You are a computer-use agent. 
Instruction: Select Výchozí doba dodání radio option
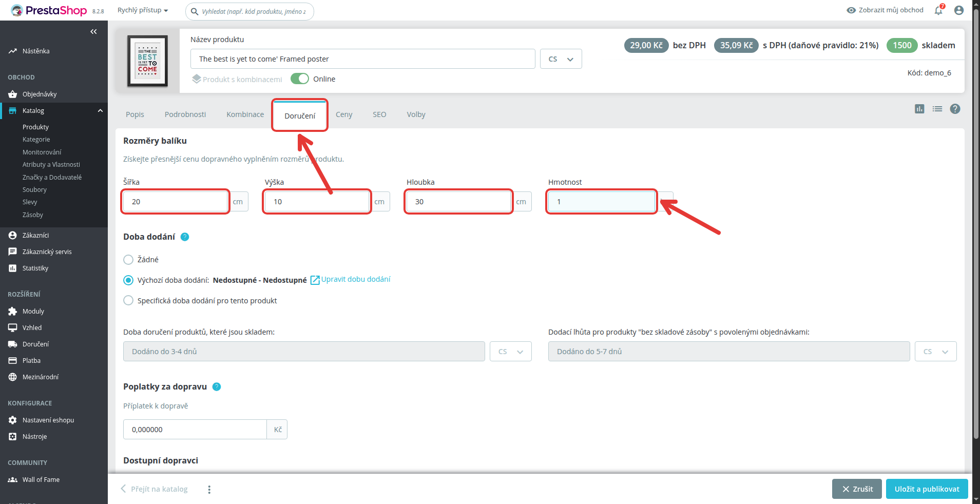click(128, 280)
